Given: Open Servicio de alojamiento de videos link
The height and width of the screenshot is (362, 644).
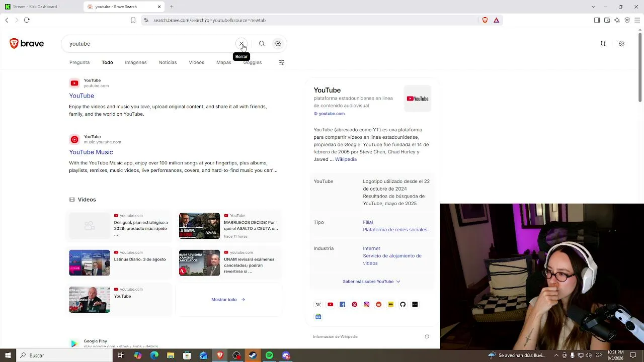Looking at the screenshot, I should pos(392,259).
